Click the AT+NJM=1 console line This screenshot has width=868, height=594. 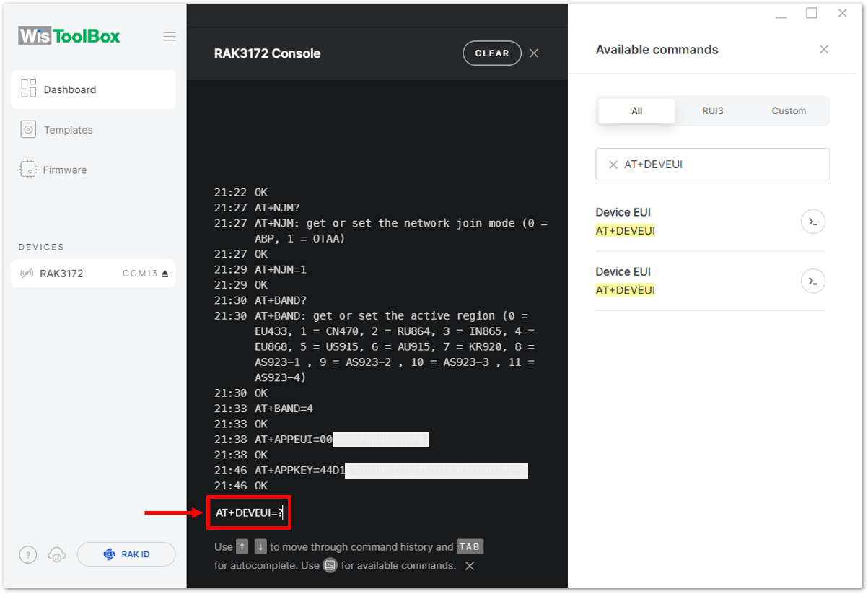[260, 269]
